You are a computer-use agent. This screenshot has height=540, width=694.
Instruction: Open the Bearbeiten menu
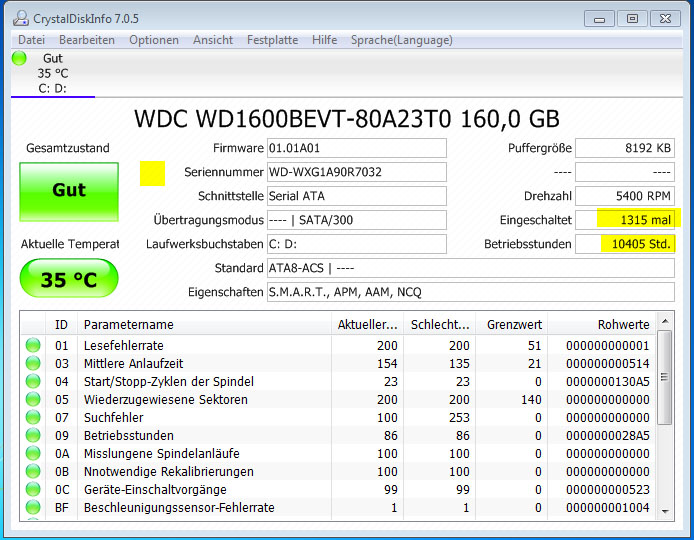[x=87, y=40]
